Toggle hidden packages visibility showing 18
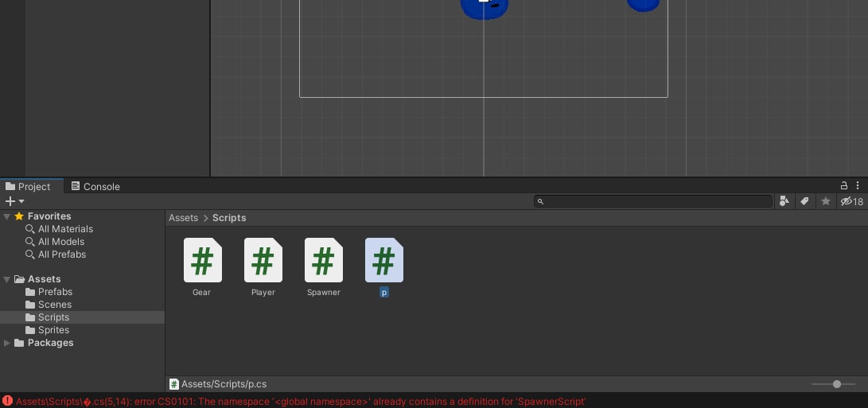Screen dimensions: 868x408 pos(852,201)
